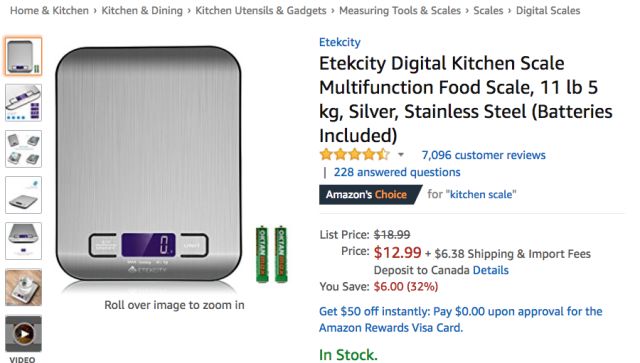Click the star rating icons
This screenshot has height=363, width=640.
coord(355,154)
